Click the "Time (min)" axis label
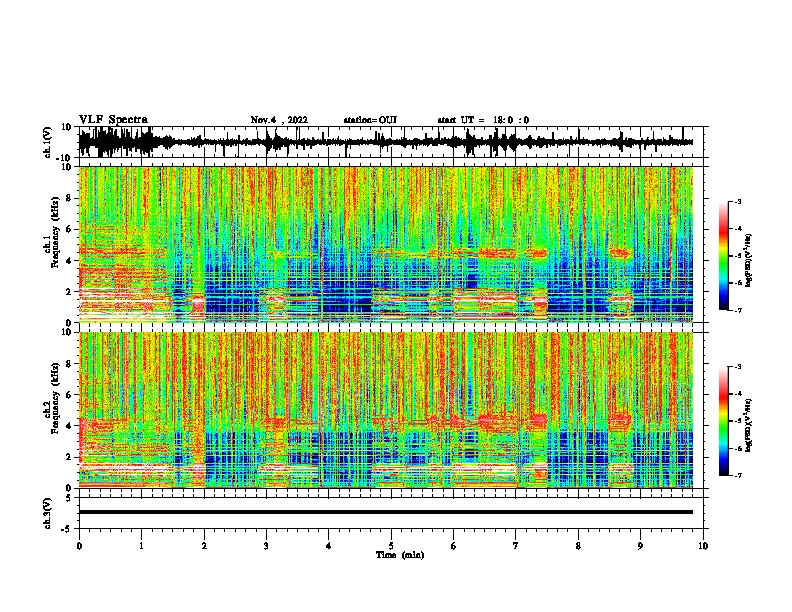The image size is (792, 612). click(400, 555)
